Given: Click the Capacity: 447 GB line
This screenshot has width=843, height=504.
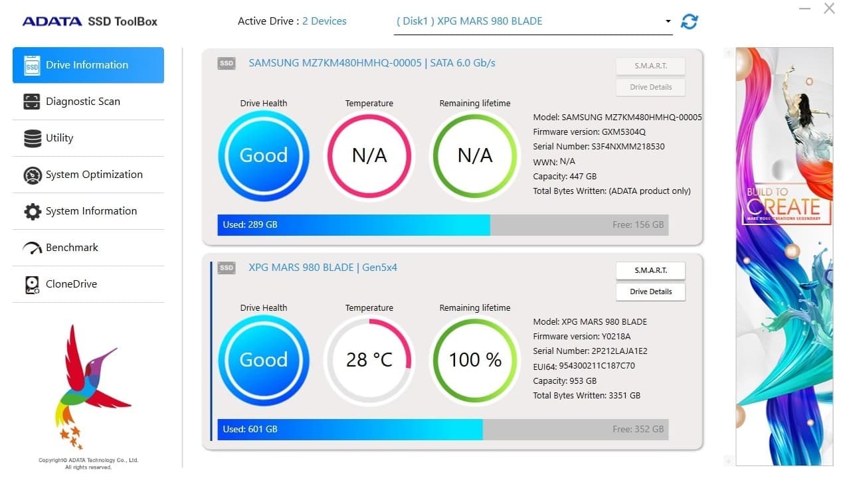Looking at the screenshot, I should (x=565, y=177).
